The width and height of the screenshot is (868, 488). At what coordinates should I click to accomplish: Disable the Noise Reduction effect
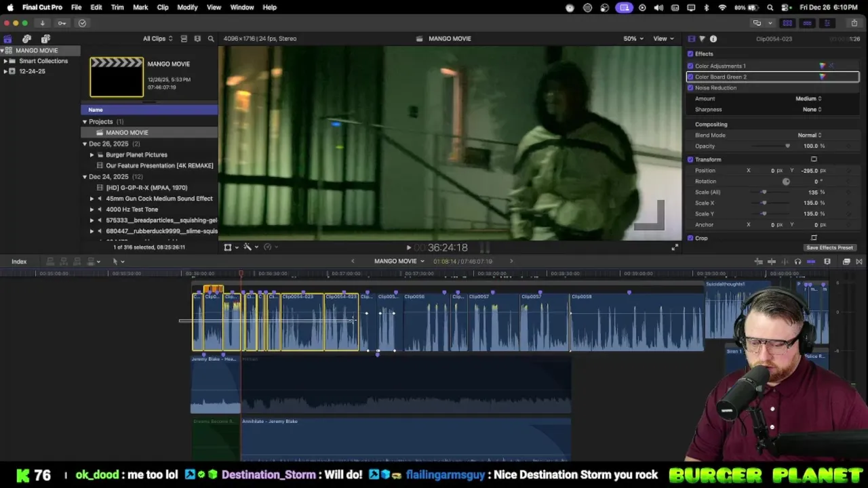[x=690, y=87]
